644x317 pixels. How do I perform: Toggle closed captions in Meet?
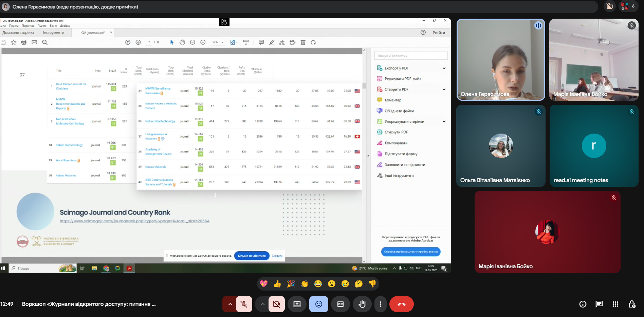341,304
